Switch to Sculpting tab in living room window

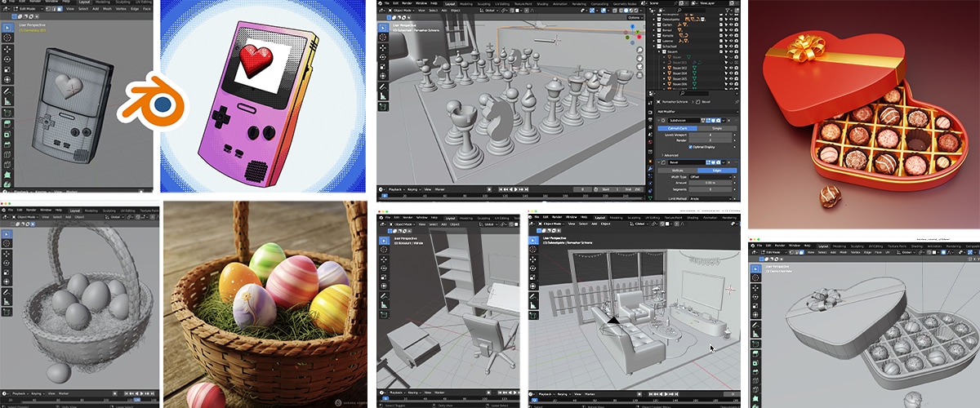pyautogui.click(x=635, y=218)
